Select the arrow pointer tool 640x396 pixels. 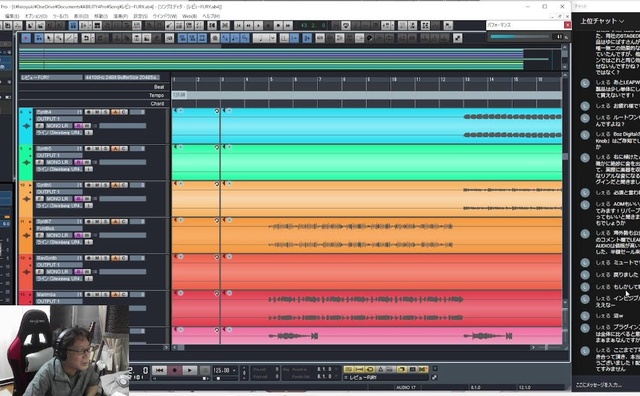tap(49, 38)
